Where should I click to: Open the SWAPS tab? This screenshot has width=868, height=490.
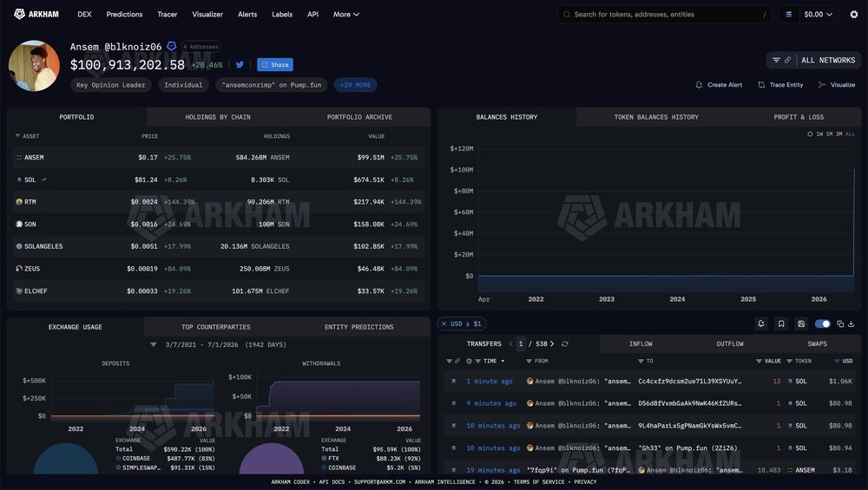817,343
